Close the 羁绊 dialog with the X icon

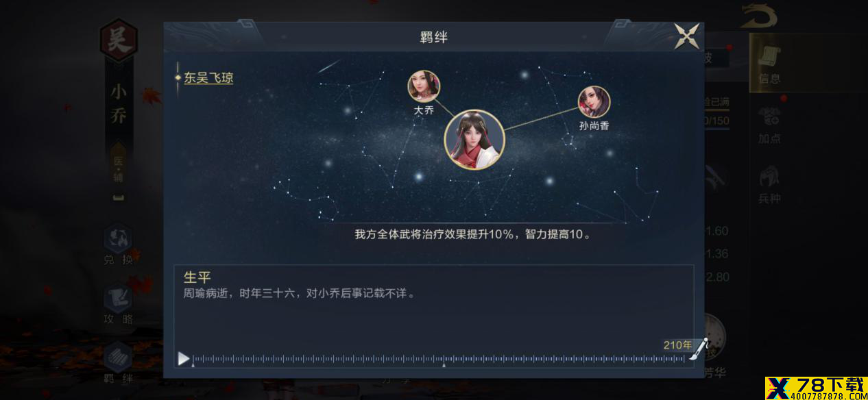(x=686, y=36)
